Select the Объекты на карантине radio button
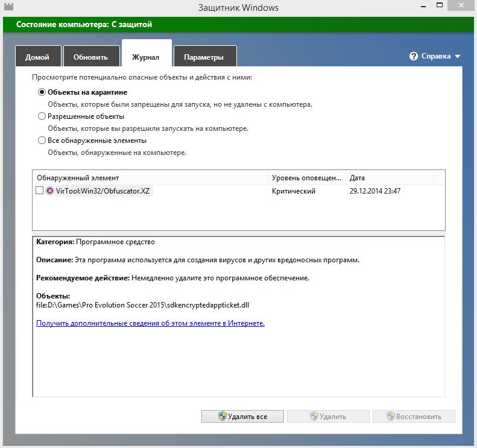The width and height of the screenshot is (477, 448). click(42, 92)
